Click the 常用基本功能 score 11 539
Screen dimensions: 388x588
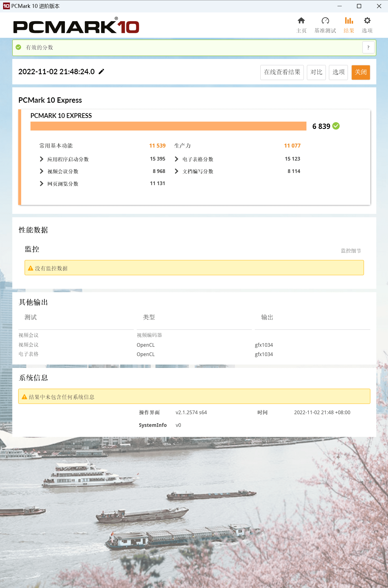157,146
